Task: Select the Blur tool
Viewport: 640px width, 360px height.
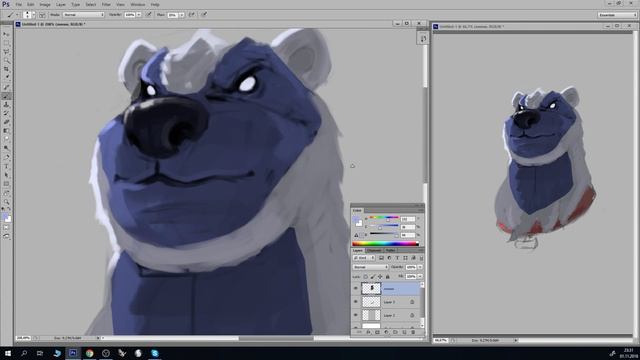Action: [6, 139]
